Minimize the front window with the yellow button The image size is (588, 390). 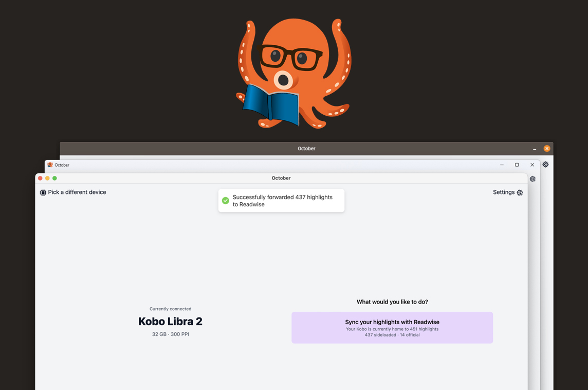47,179
